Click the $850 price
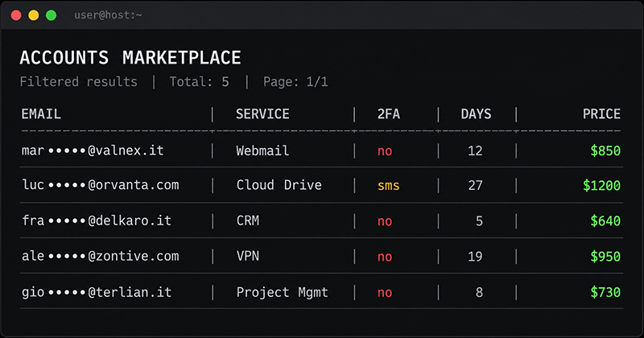This screenshot has width=644, height=338. pyautogui.click(x=605, y=150)
